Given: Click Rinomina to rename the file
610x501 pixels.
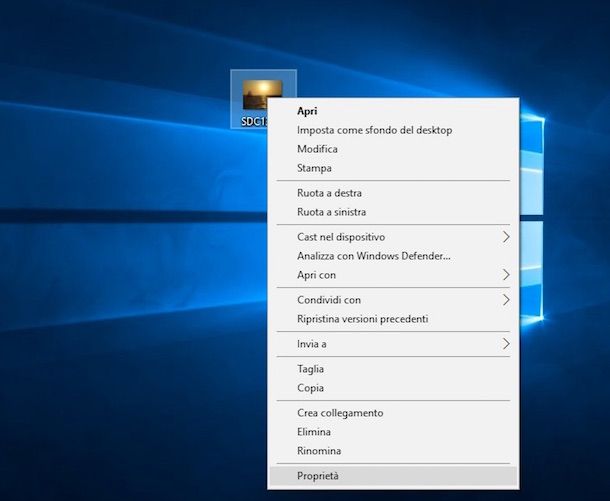Looking at the screenshot, I should 319,451.
